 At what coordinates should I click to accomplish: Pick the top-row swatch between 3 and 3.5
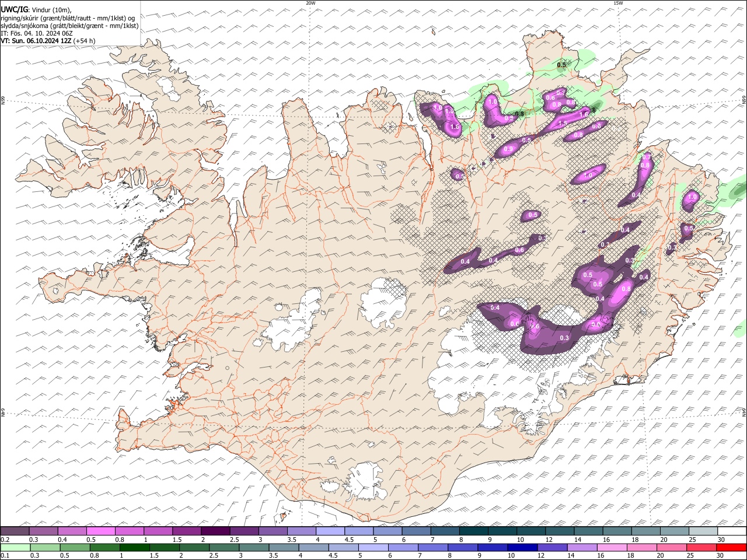click(x=273, y=531)
